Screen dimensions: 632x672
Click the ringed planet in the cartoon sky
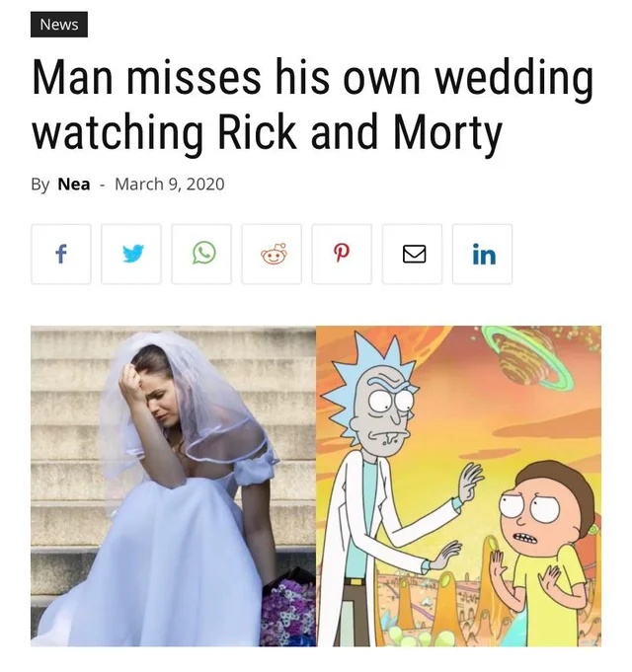coord(527,358)
